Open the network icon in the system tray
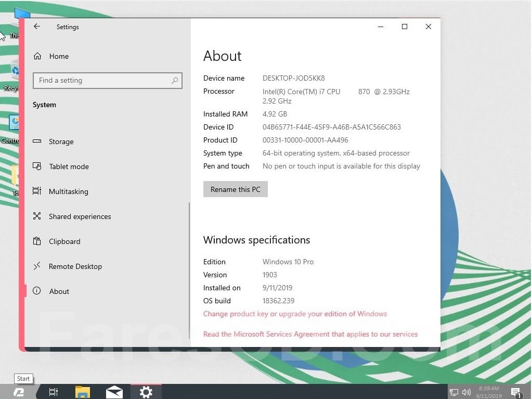The image size is (532, 399). pyautogui.click(x=453, y=393)
